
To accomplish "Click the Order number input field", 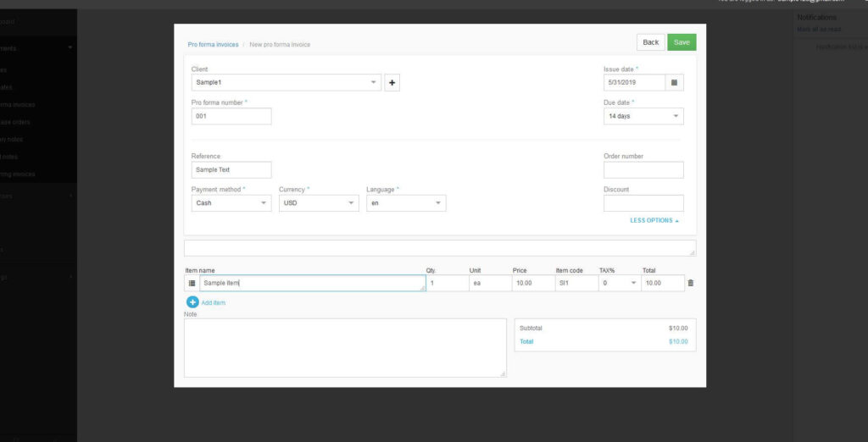I will tap(643, 170).
